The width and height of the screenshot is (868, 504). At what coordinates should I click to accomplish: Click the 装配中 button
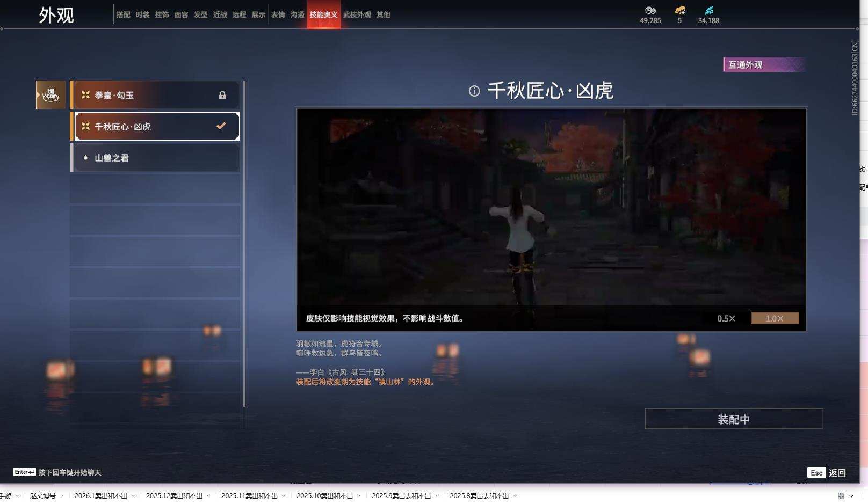click(x=734, y=419)
